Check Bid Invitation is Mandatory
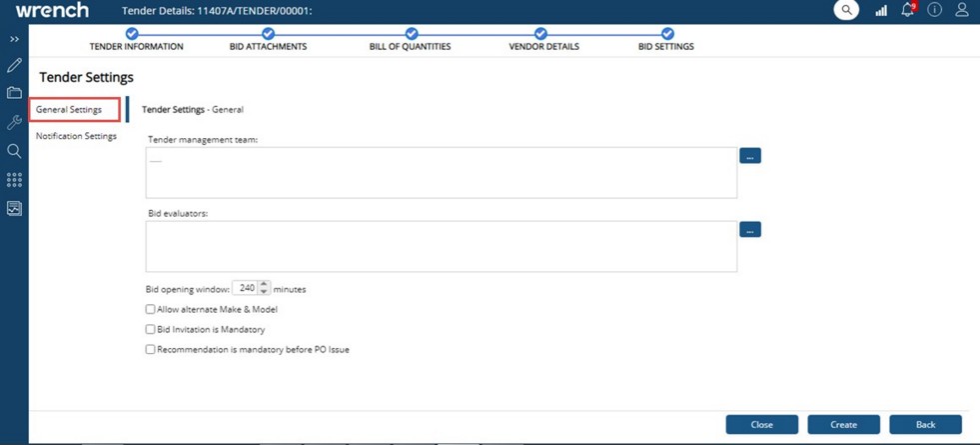This screenshot has height=445, width=980. (150, 329)
